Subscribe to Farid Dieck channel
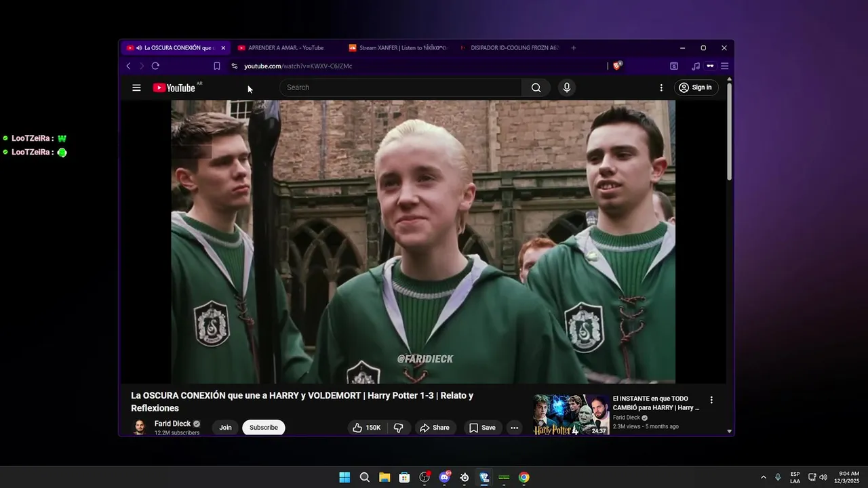The height and width of the screenshot is (488, 868). click(x=264, y=428)
